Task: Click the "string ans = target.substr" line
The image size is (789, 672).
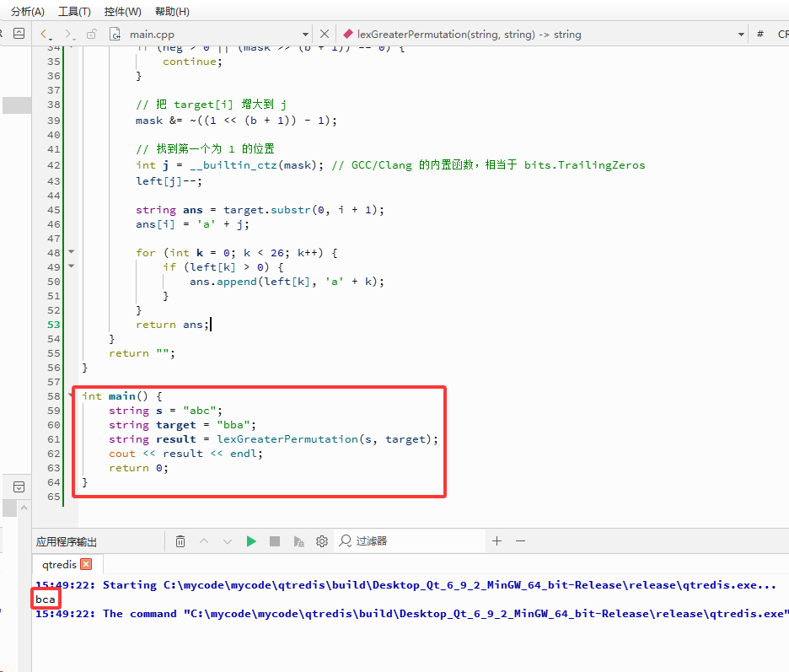Action: (x=260, y=210)
